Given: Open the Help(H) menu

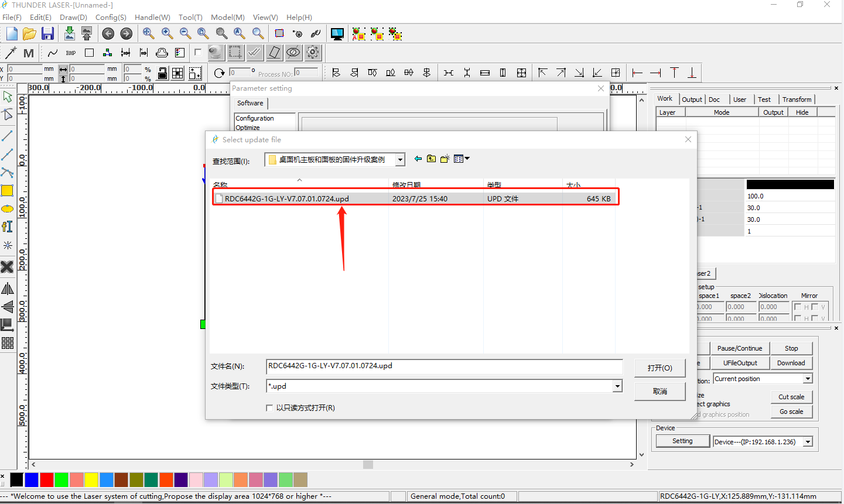Looking at the screenshot, I should 299,18.
